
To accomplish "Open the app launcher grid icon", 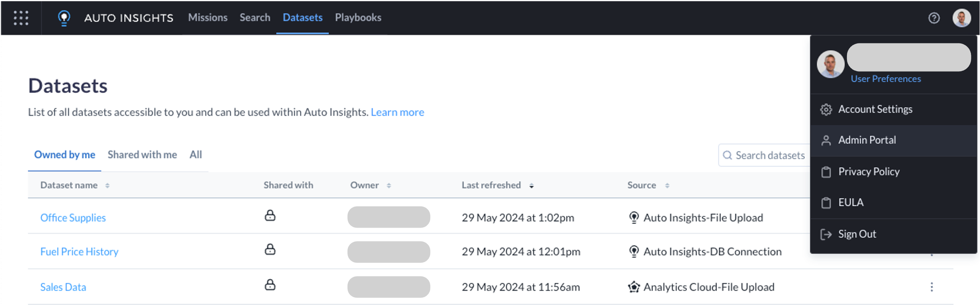I will click(x=21, y=18).
